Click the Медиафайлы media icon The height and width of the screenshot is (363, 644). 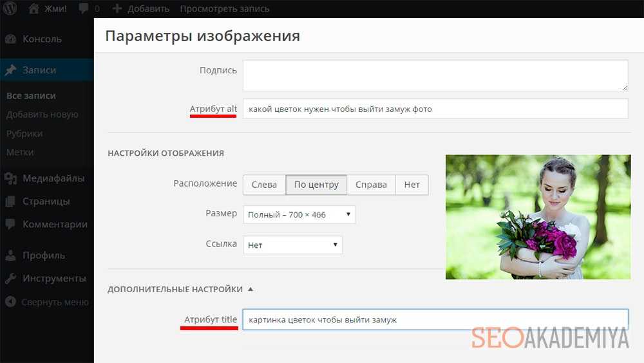[11, 178]
